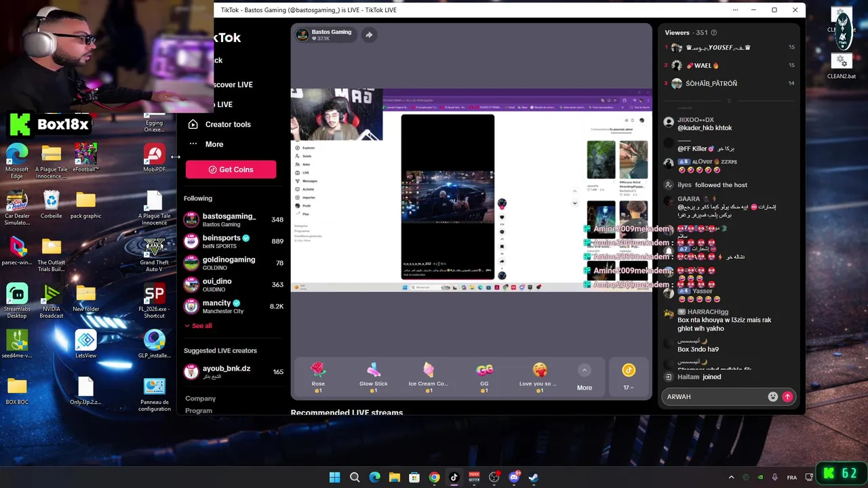
Task: Open emoji picker in chat box
Action: [772, 396]
